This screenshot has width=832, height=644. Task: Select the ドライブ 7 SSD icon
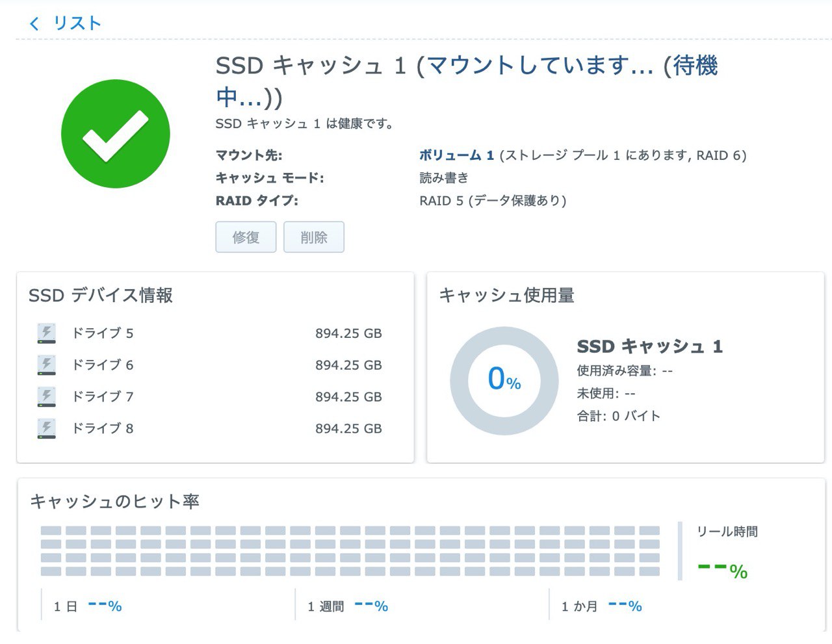click(47, 396)
